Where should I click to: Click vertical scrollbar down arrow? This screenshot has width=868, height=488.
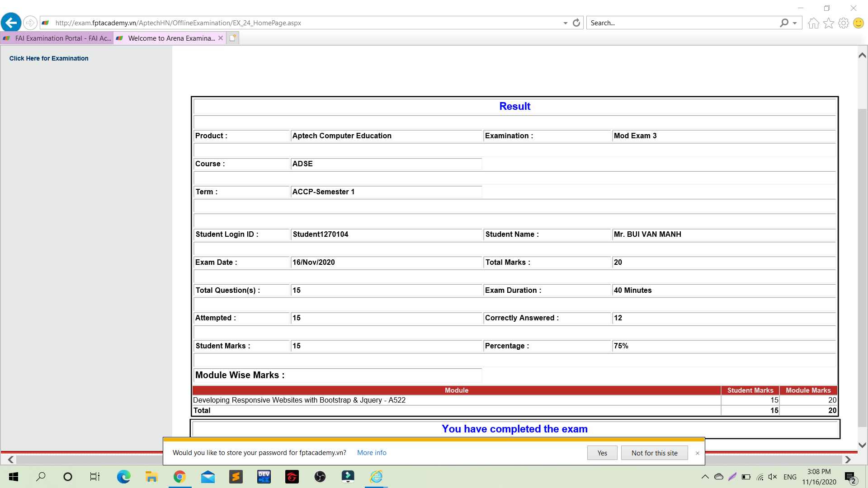[x=862, y=445]
